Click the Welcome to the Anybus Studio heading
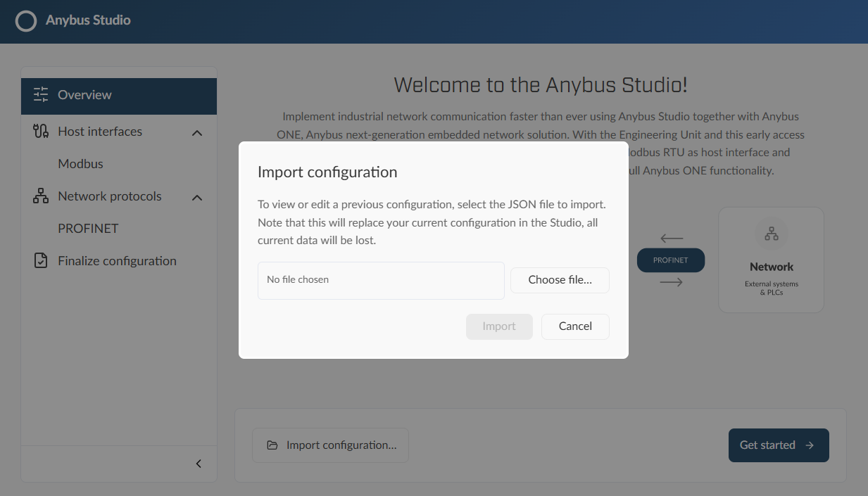The image size is (868, 496). [541, 86]
